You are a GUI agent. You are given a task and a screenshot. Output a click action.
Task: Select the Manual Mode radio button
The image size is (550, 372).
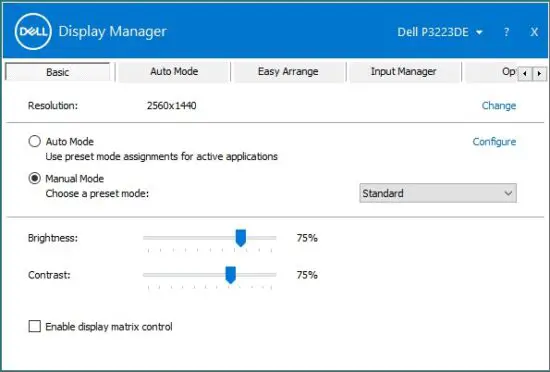[34, 178]
